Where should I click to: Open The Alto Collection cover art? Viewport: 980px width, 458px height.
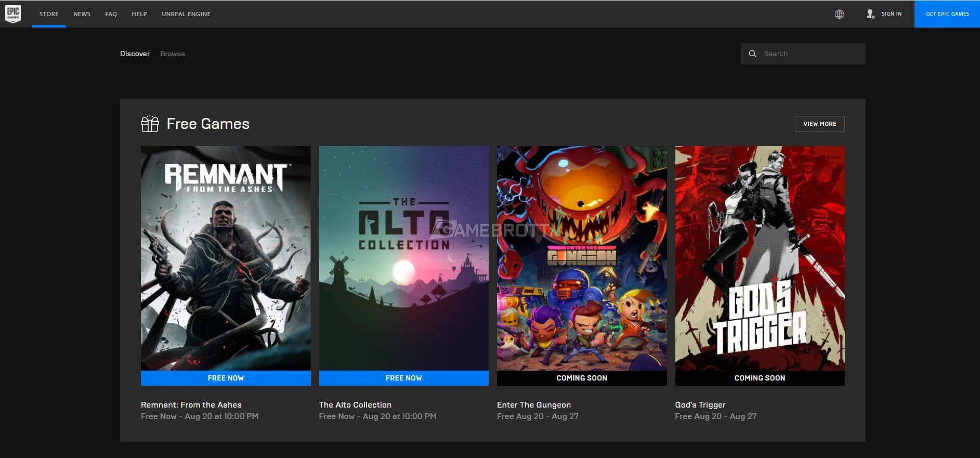pos(403,258)
